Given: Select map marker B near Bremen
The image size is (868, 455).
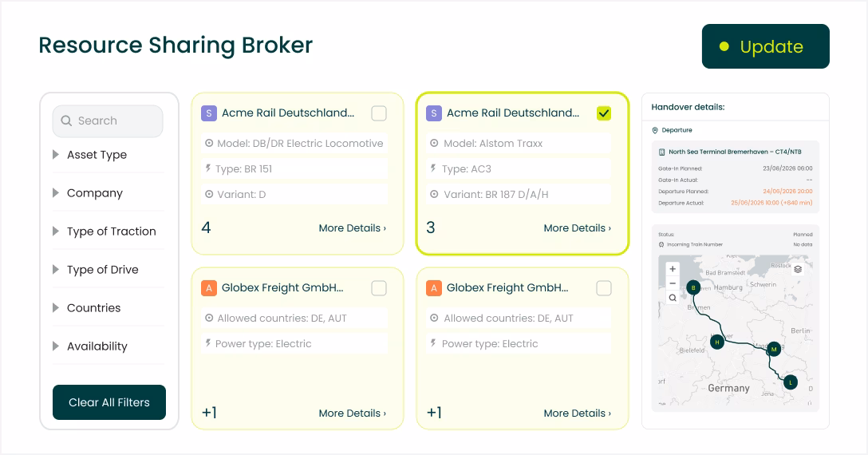Looking at the screenshot, I should (693, 287).
